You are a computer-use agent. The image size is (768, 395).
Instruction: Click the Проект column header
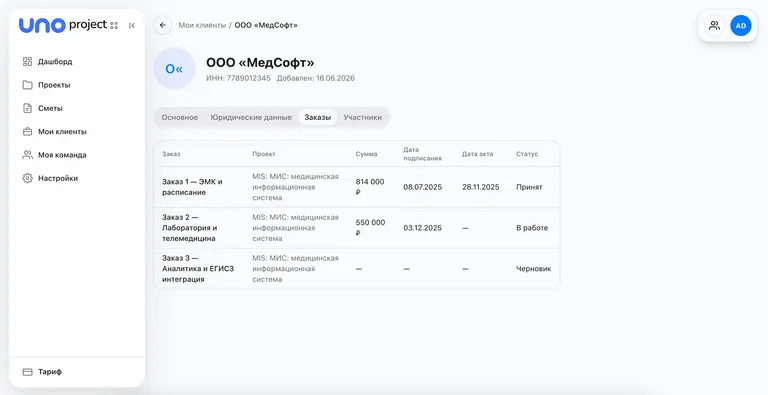click(x=264, y=154)
